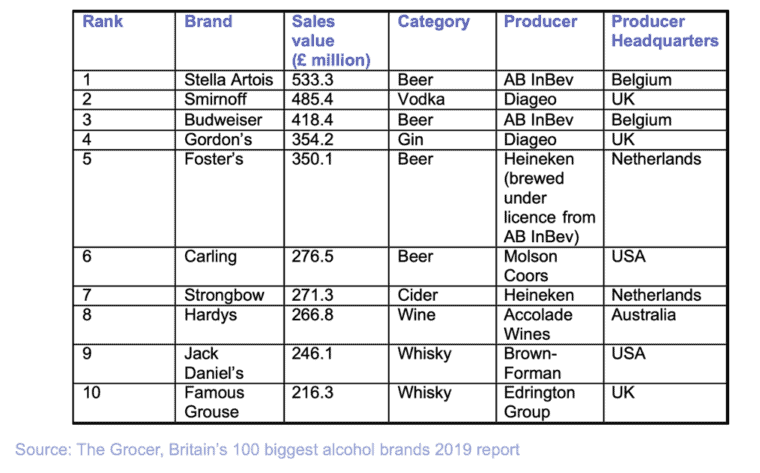The image size is (760, 473).
Task: Click the Cider category cell
Action: (418, 296)
